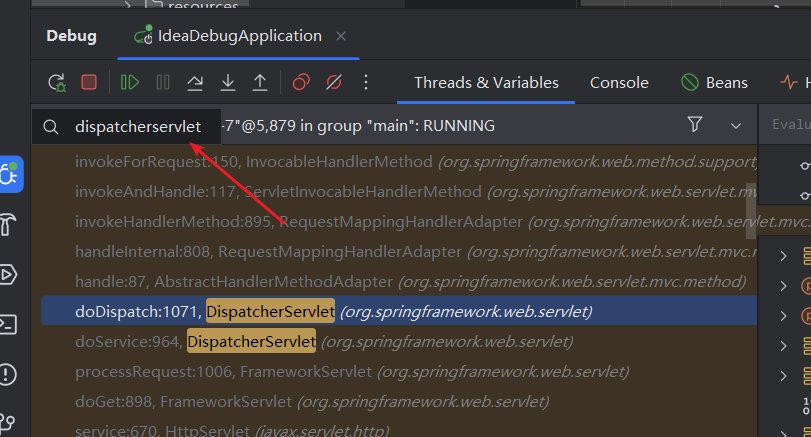811x437 pixels.
Task: Open the debugger more options menu
Action: click(x=366, y=83)
